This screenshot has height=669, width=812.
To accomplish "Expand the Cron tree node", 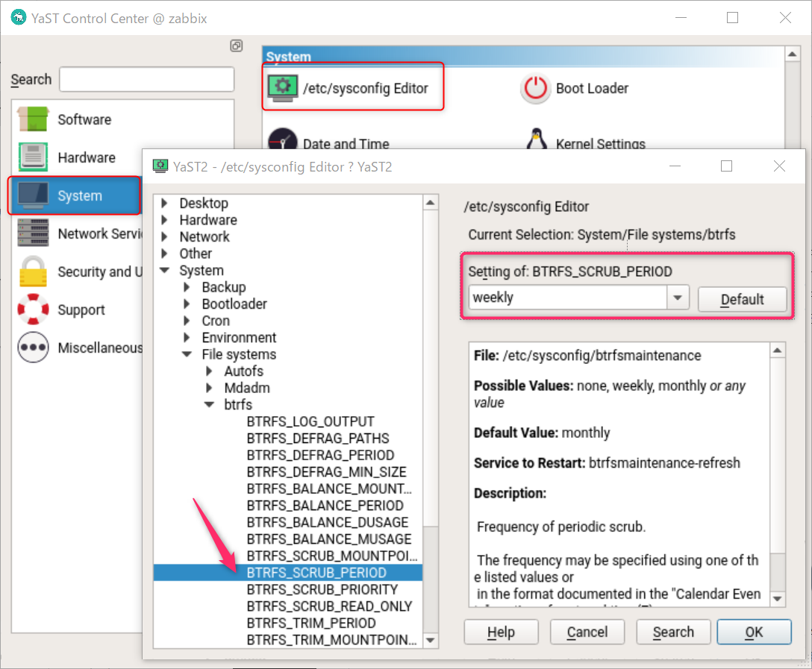I will [x=187, y=321].
